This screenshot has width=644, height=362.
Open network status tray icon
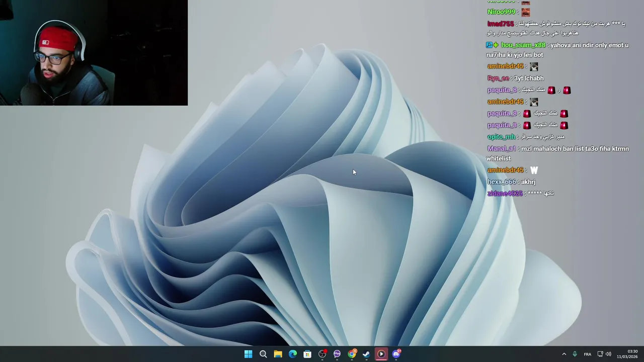coord(600,354)
